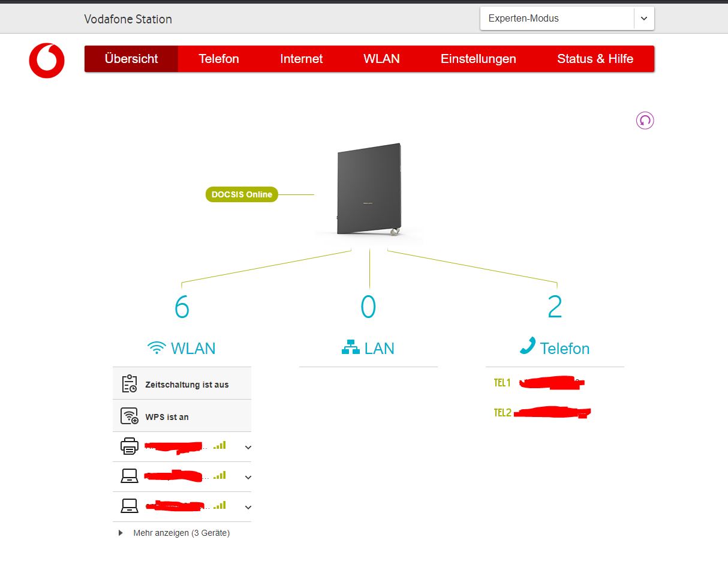Expand the first laptop device row
Viewport: 728px width, 564px height.
click(x=248, y=477)
